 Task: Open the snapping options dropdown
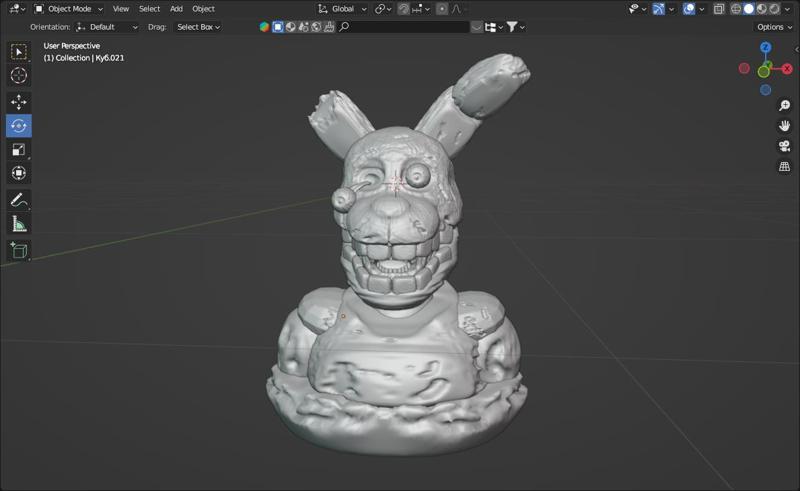coord(420,9)
